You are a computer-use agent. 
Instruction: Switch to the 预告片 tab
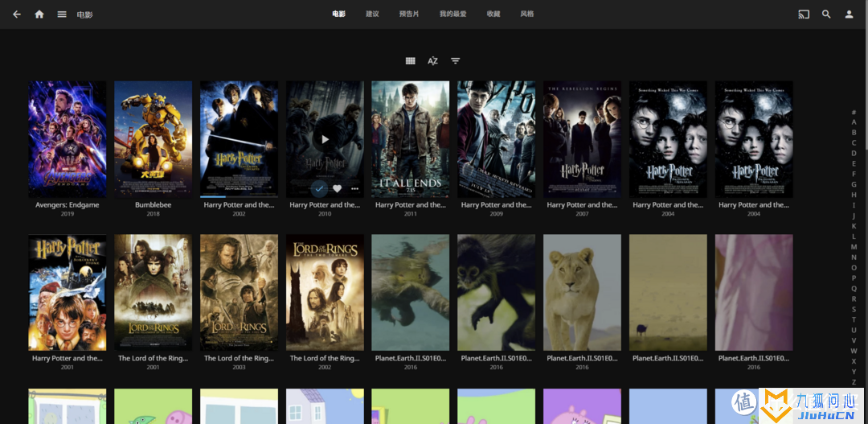coord(409,14)
